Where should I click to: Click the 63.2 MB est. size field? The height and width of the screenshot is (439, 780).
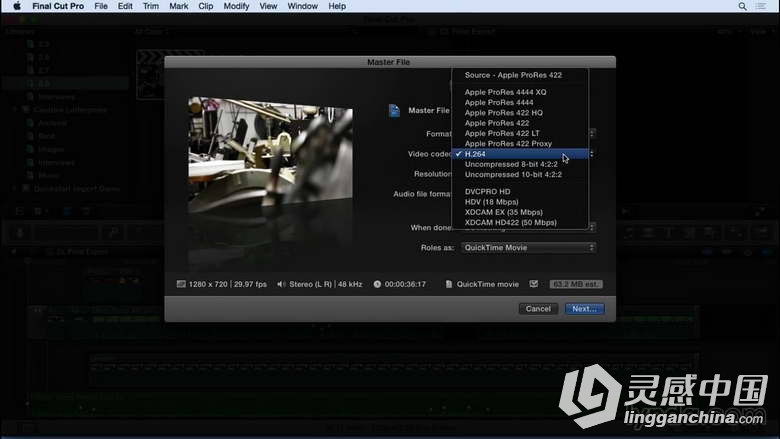tap(576, 284)
